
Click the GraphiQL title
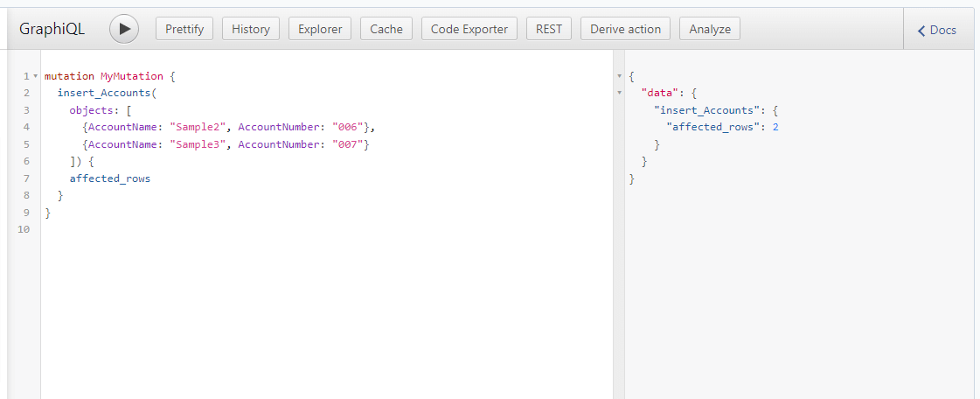click(52, 29)
